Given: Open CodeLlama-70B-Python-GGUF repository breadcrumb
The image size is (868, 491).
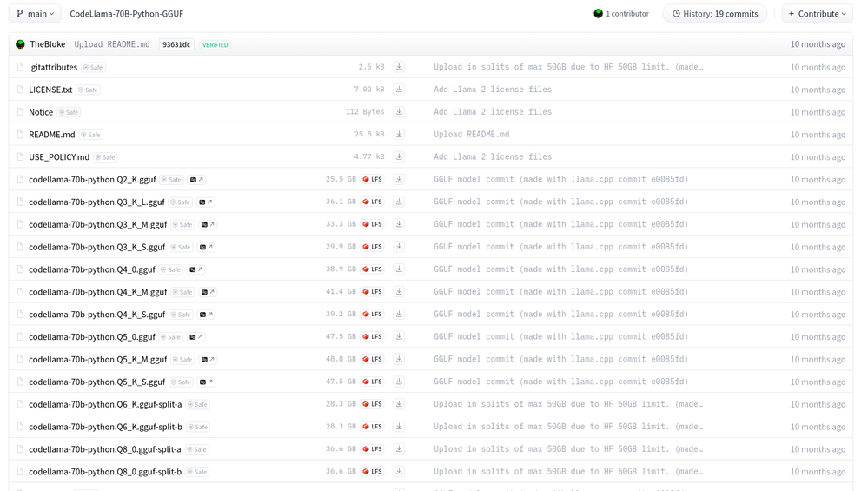Looking at the screenshot, I should (127, 14).
